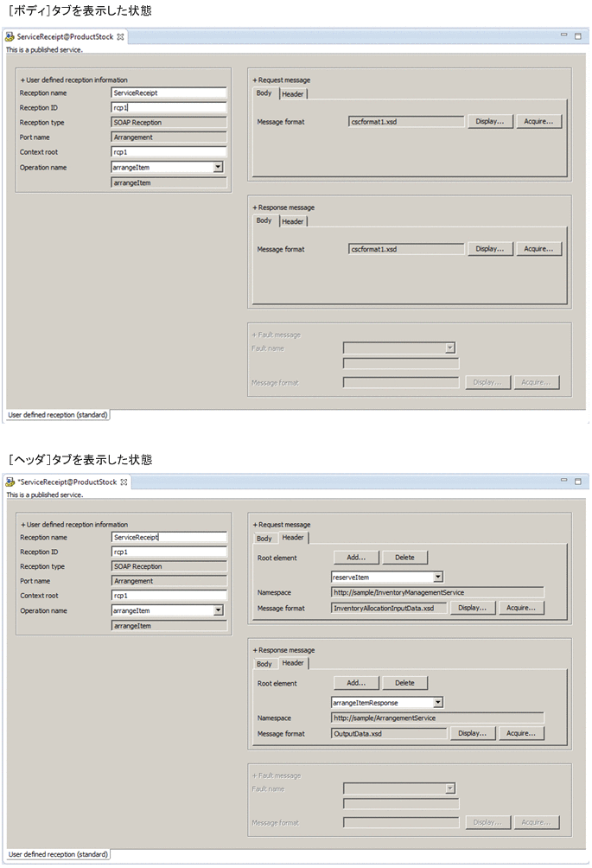Click Display for Request message format, upper window

(x=490, y=121)
